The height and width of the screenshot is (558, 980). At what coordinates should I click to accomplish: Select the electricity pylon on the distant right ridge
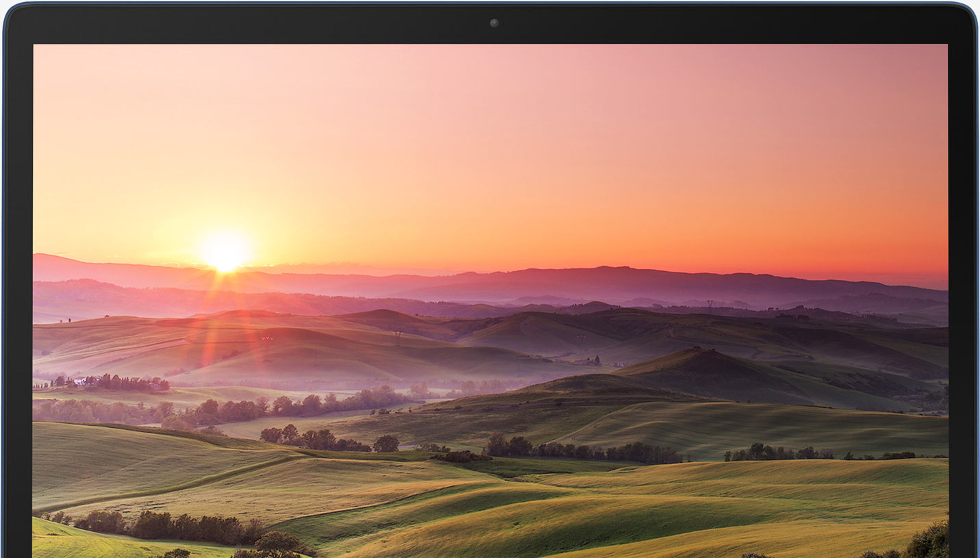(x=709, y=303)
